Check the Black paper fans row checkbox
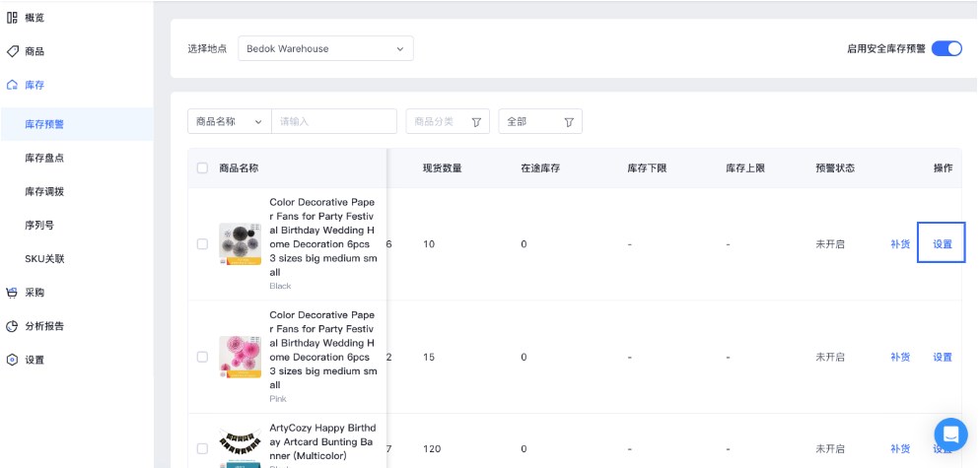 [x=203, y=244]
